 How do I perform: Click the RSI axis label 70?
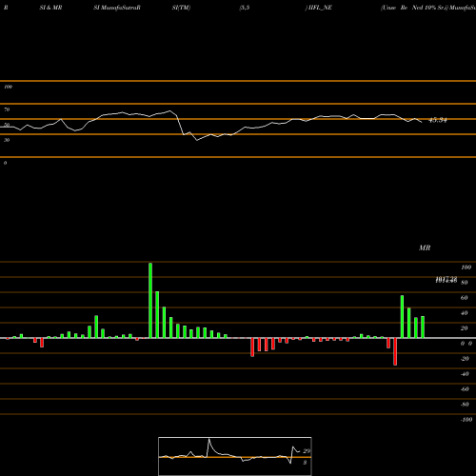[7, 109]
